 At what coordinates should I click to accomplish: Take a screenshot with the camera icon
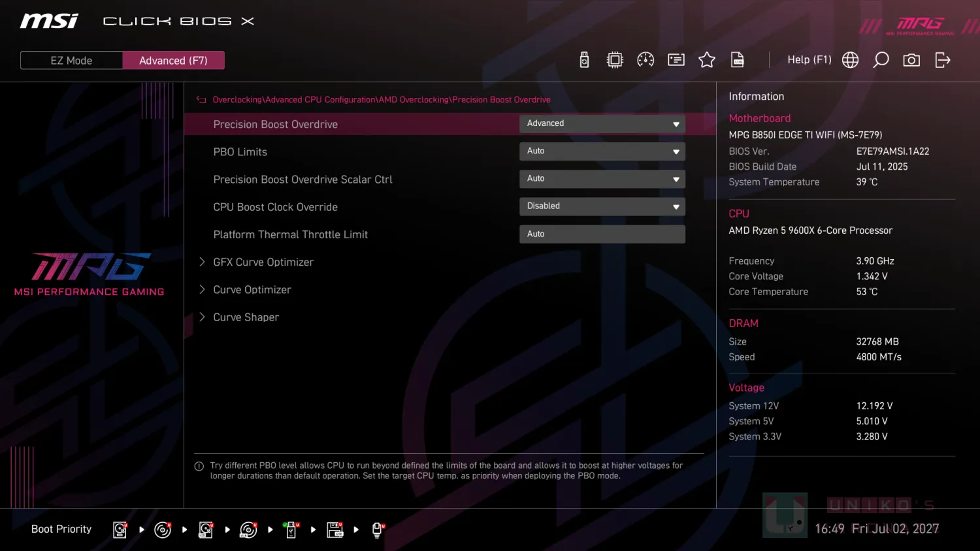pos(911,60)
